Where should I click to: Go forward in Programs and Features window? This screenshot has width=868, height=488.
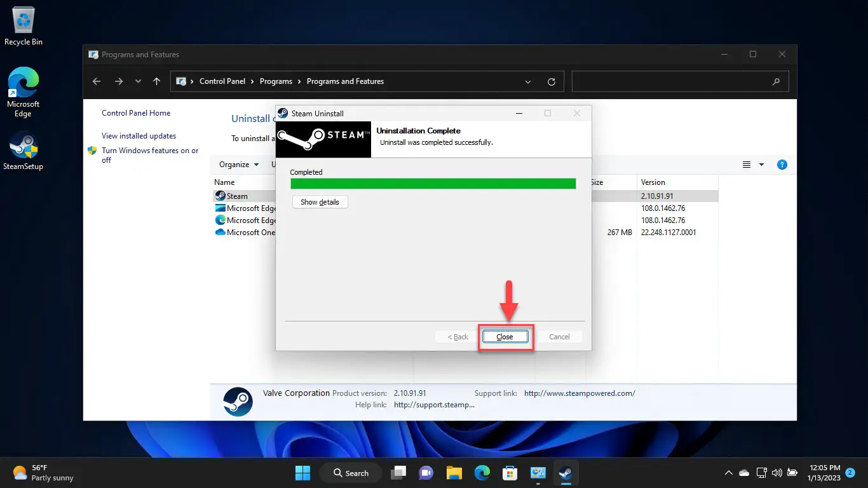[119, 81]
